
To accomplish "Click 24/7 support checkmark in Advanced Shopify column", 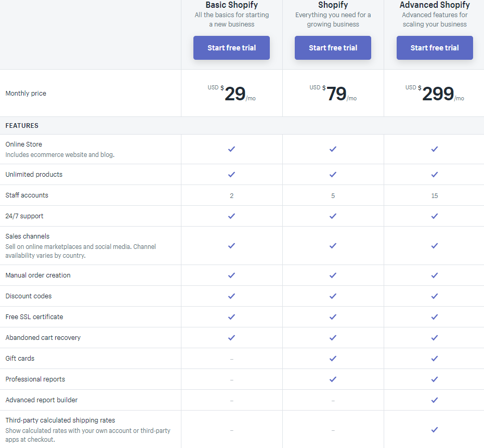I will click(x=435, y=216).
